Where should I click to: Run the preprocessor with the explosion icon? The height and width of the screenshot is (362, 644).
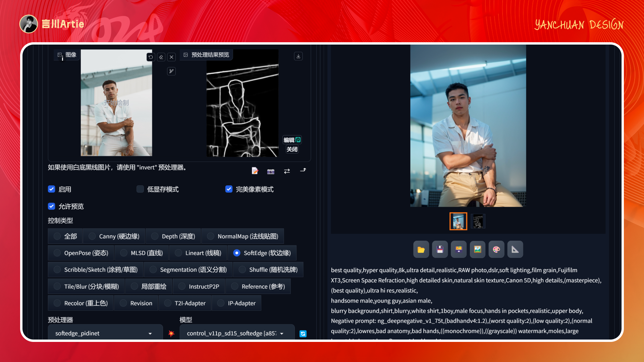pyautogui.click(x=171, y=334)
